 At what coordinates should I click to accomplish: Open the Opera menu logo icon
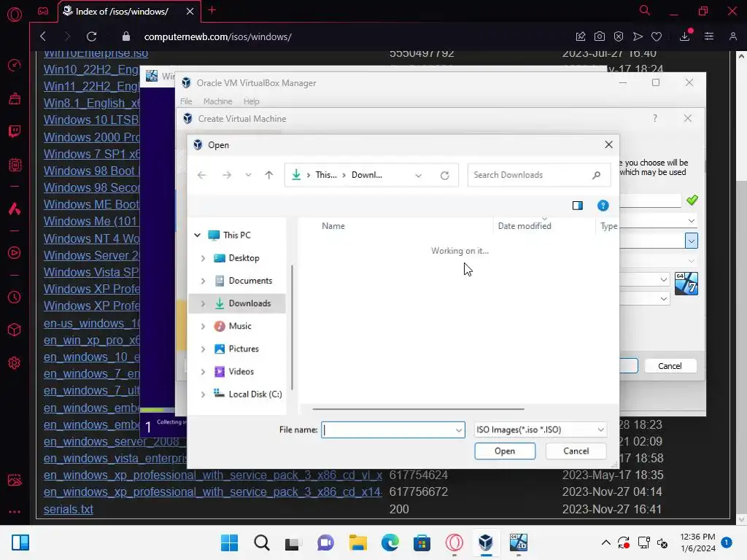[x=15, y=15]
